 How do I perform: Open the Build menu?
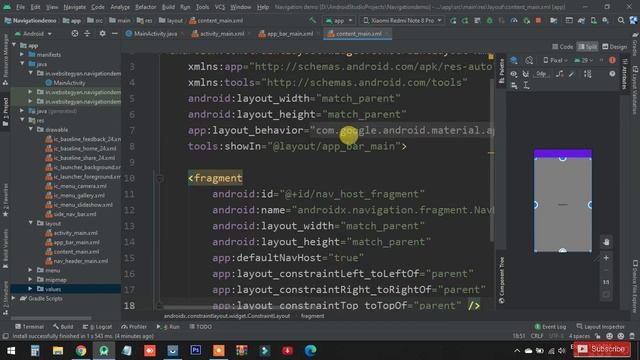(168, 7)
